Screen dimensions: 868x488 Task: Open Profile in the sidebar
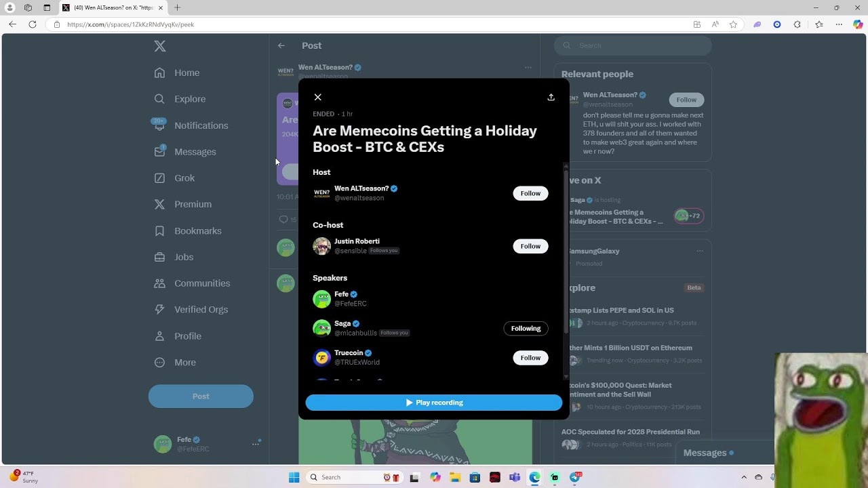click(178, 336)
